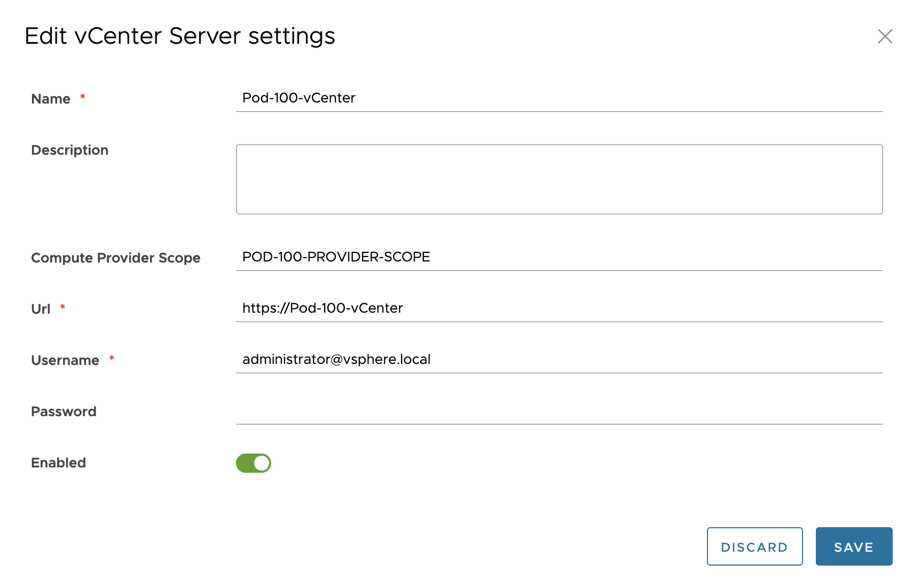Focus the Name field containing Pod-100-vCenter

click(558, 98)
